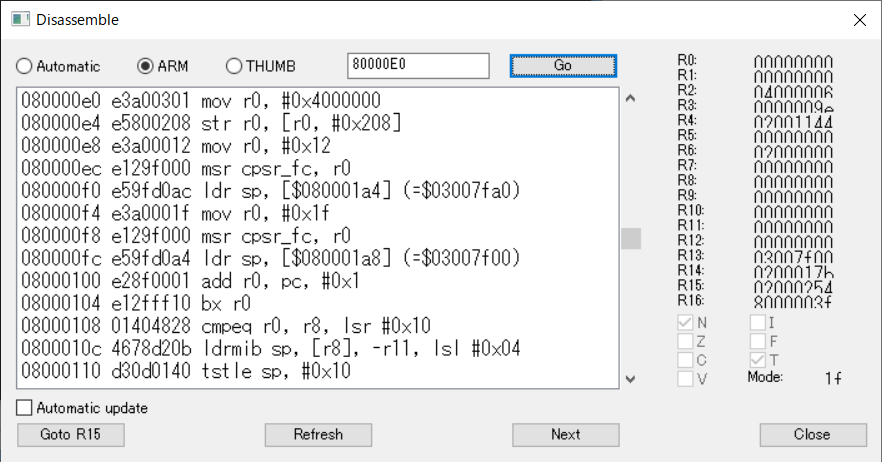Click the scroll up arrow of disassembly list
882x462 pixels.
coord(631,98)
